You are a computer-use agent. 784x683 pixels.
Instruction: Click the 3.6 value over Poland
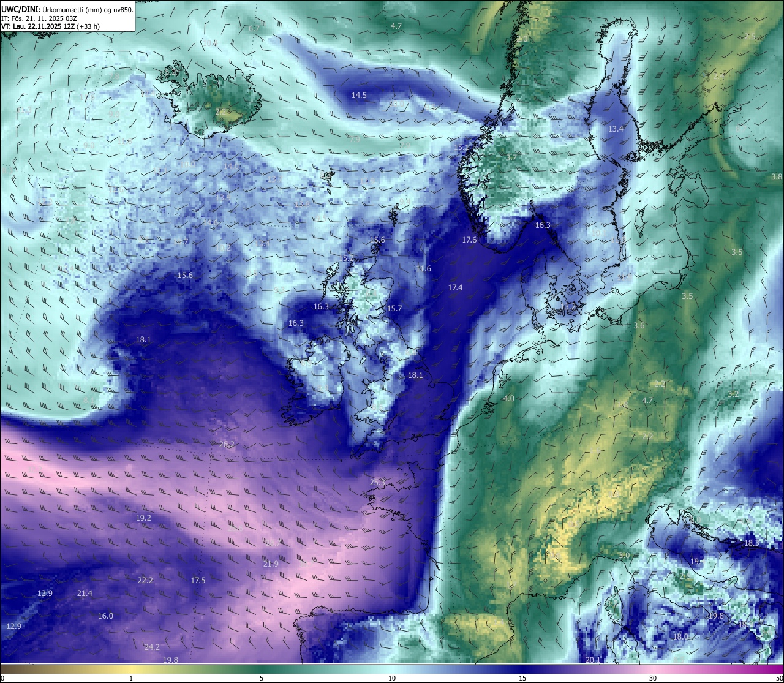pyautogui.click(x=639, y=326)
